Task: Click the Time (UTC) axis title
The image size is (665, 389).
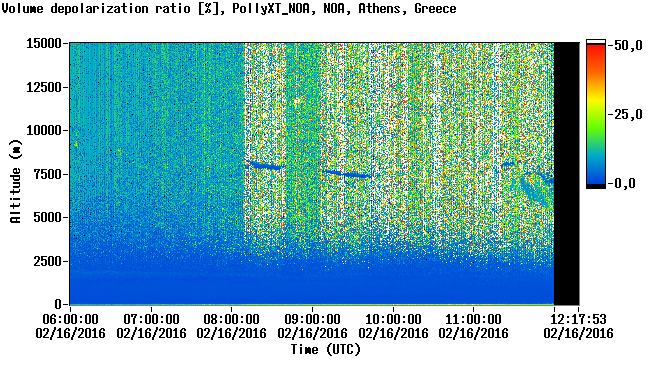Action: [x=325, y=350]
